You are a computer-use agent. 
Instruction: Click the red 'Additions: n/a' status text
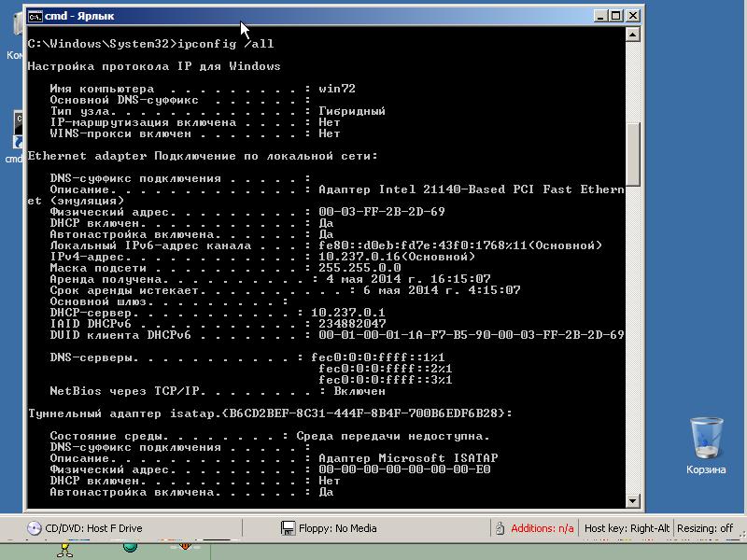[543, 528]
